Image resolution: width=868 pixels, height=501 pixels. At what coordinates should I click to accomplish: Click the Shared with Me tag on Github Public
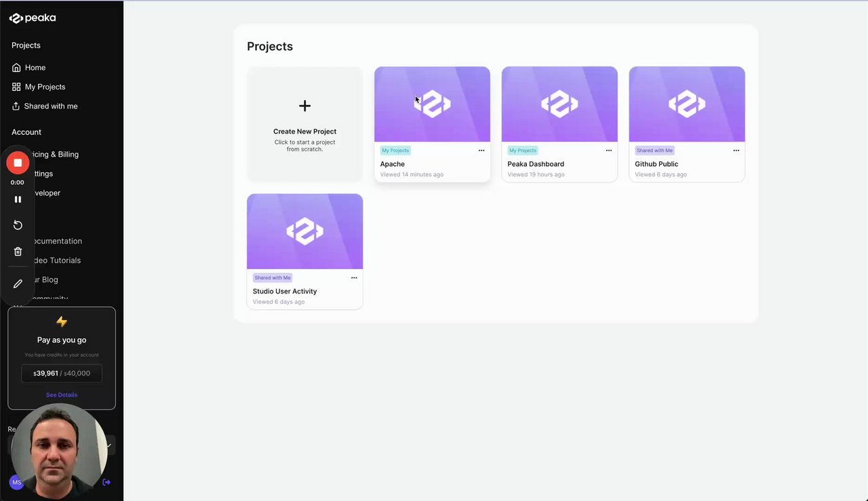coord(654,151)
